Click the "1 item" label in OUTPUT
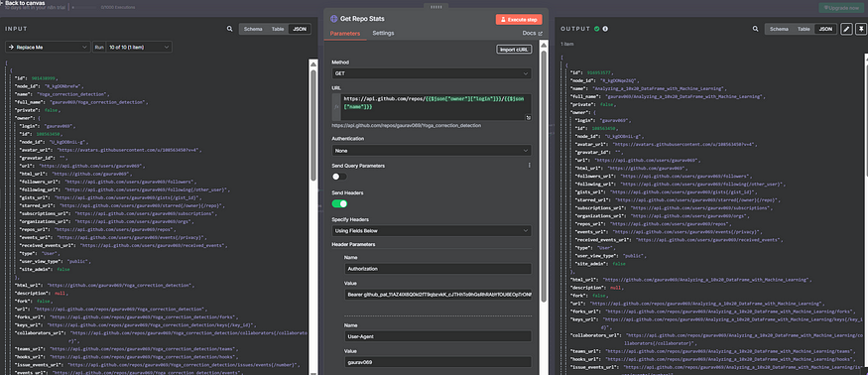Image resolution: width=868 pixels, height=375 pixels. pos(566,44)
